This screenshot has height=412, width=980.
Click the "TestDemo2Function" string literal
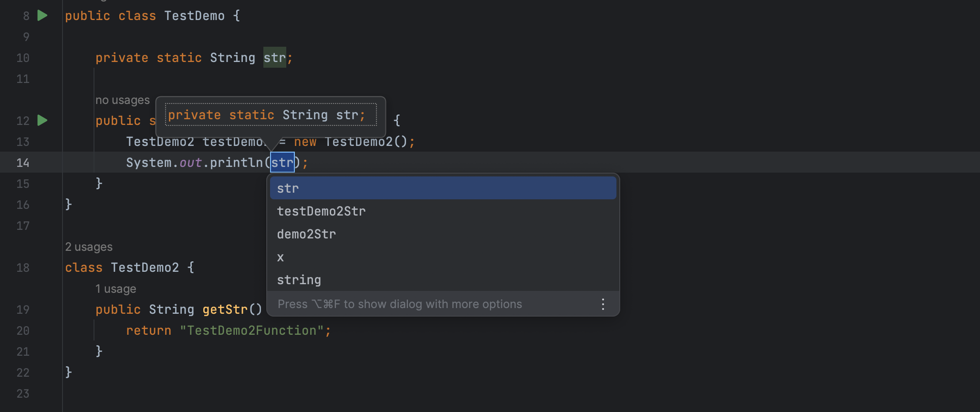click(251, 331)
